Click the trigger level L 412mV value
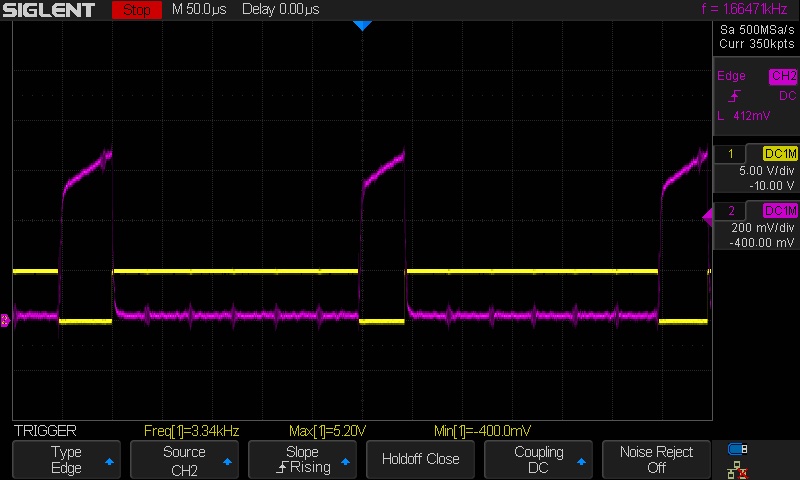Viewport: 800px width, 480px height. (744, 116)
